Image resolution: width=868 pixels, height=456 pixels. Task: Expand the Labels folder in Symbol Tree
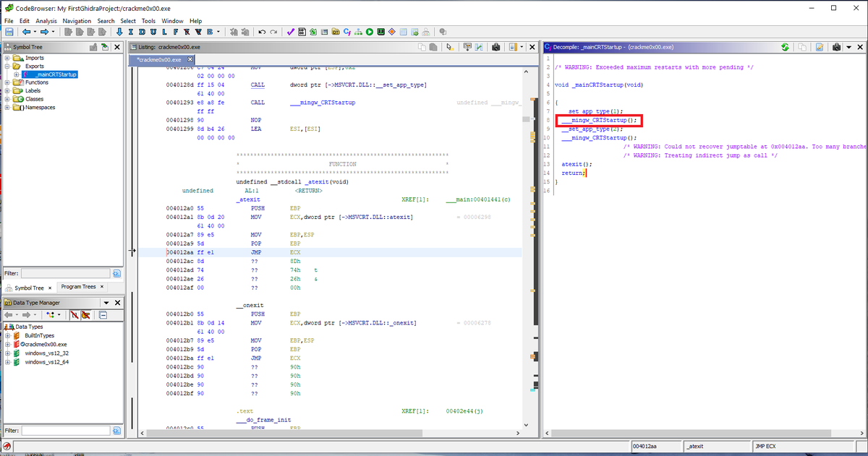(x=7, y=90)
